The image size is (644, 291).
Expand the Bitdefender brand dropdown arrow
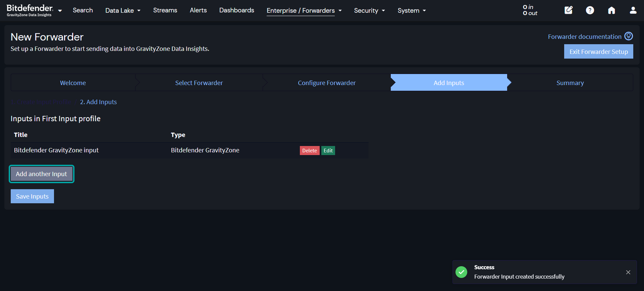pyautogui.click(x=60, y=11)
